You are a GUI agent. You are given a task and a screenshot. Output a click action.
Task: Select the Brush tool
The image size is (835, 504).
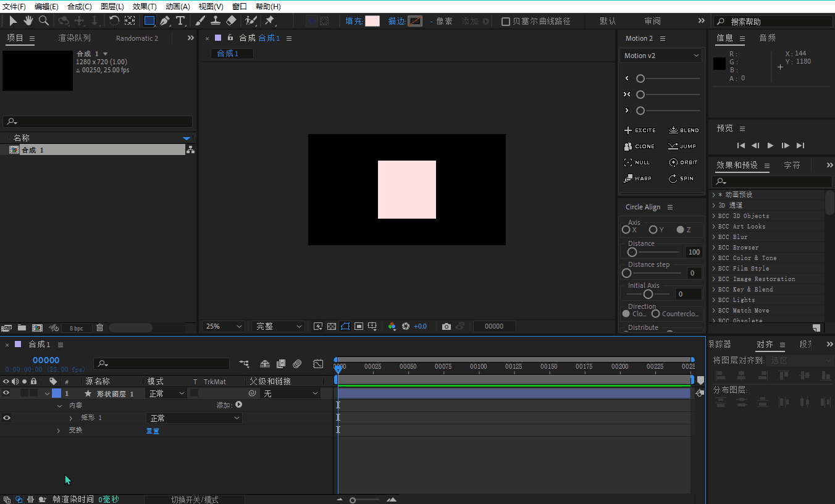pyautogui.click(x=200, y=20)
